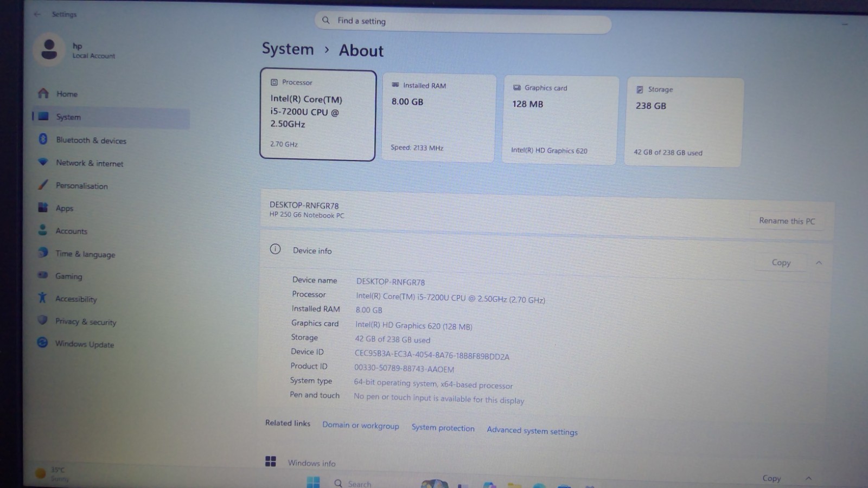Viewport: 868px width, 488px height.
Task: Select the Graphics card 128 MB card
Action: (x=560, y=120)
